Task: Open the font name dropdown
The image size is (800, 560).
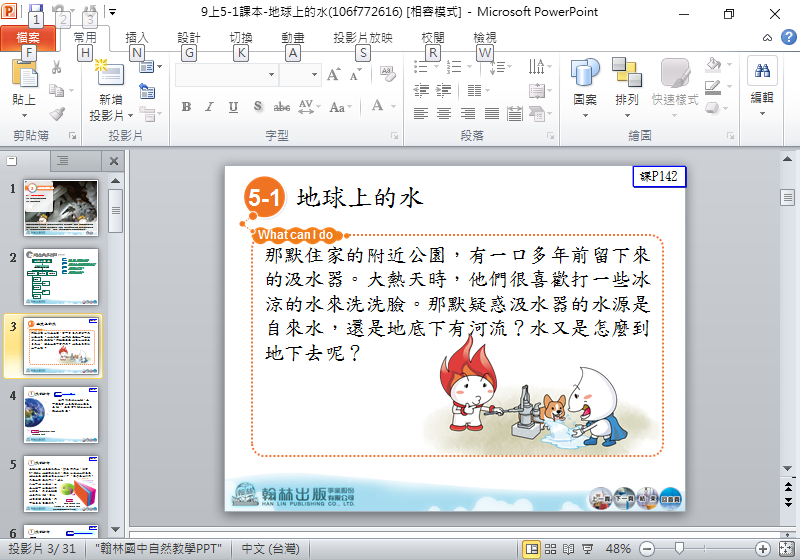Action: (x=270, y=75)
